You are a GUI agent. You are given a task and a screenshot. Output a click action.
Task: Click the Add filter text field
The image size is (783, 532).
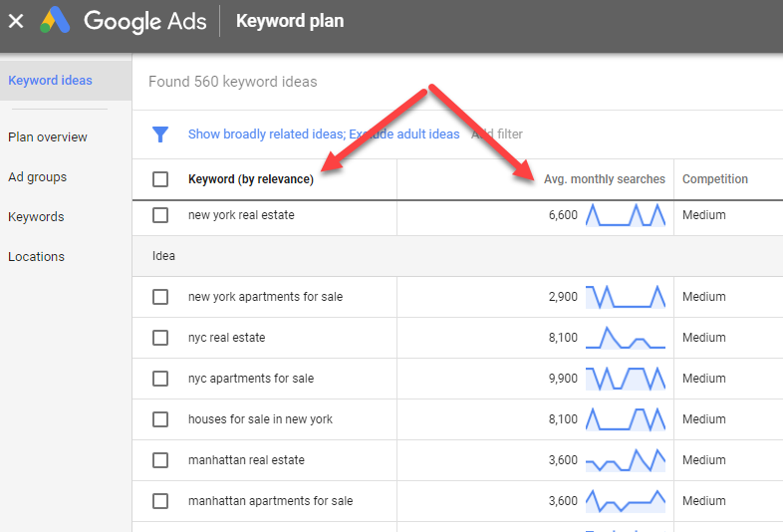[x=498, y=134]
